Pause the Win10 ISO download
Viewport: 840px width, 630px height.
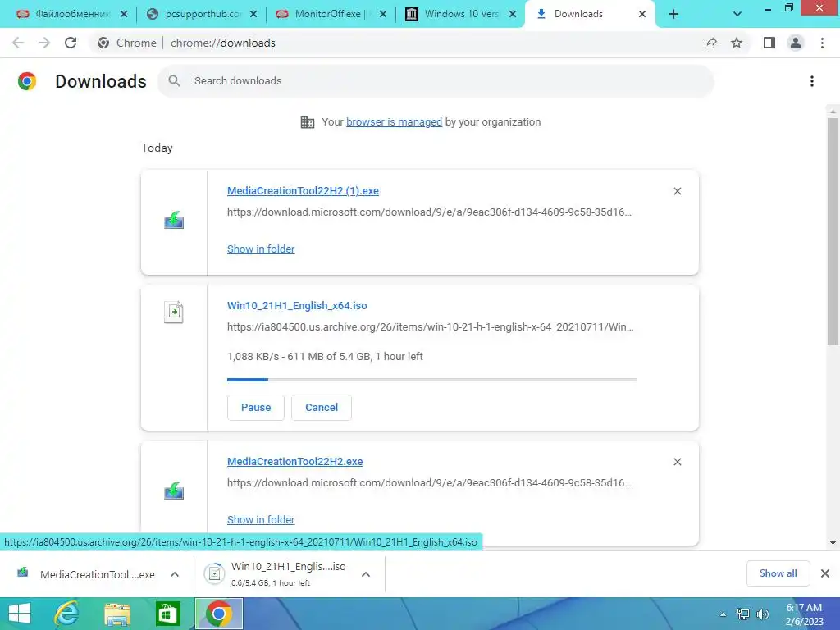pos(256,408)
